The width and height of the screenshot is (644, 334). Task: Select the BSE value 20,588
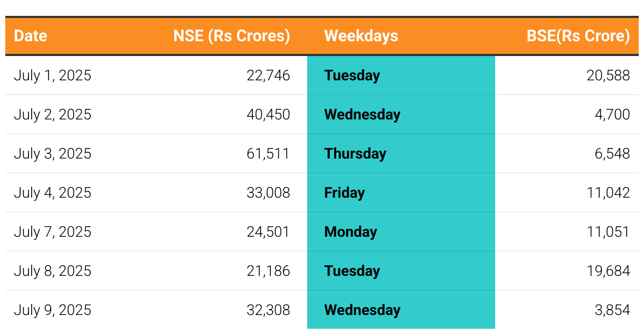(608, 76)
